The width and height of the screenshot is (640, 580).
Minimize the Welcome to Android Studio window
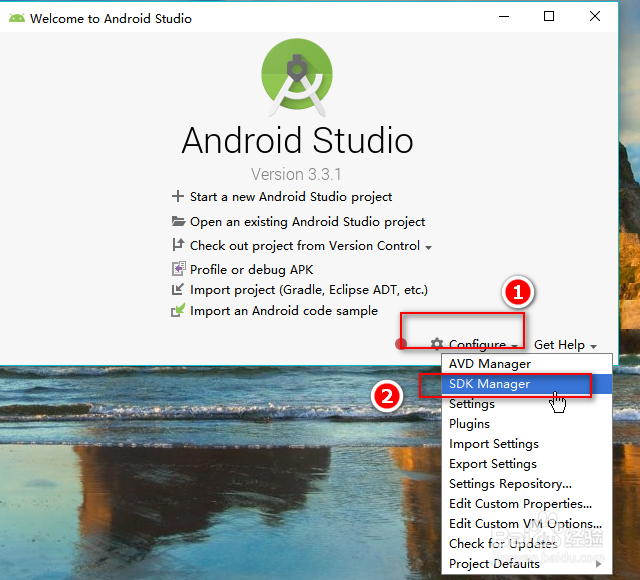tap(504, 16)
